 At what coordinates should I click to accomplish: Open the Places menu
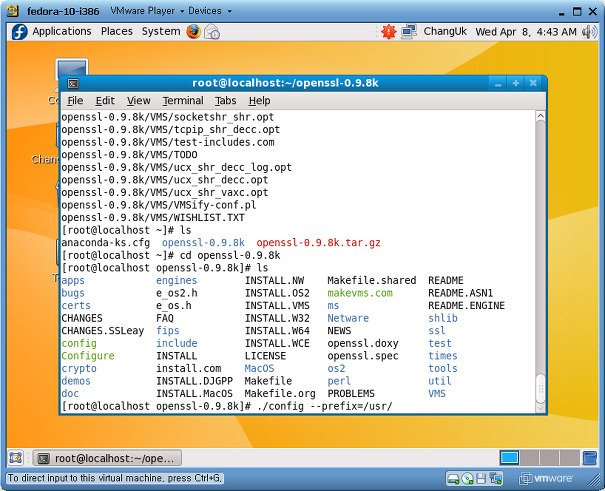[x=117, y=31]
